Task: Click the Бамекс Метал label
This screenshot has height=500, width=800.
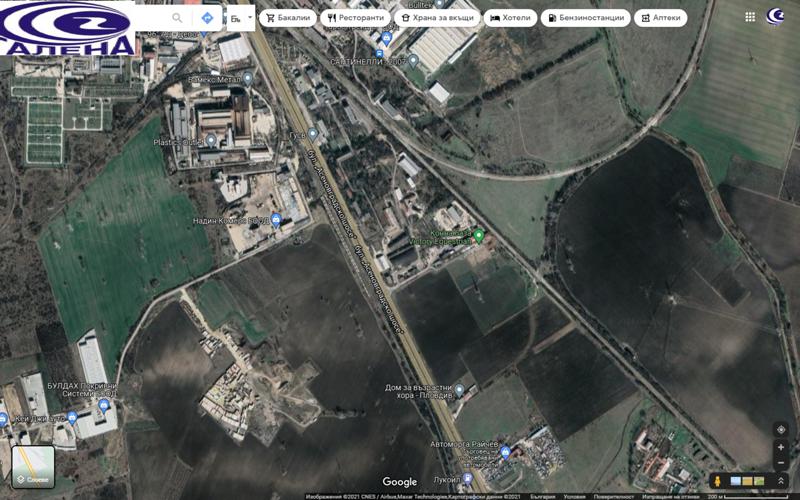Action: tap(214, 80)
